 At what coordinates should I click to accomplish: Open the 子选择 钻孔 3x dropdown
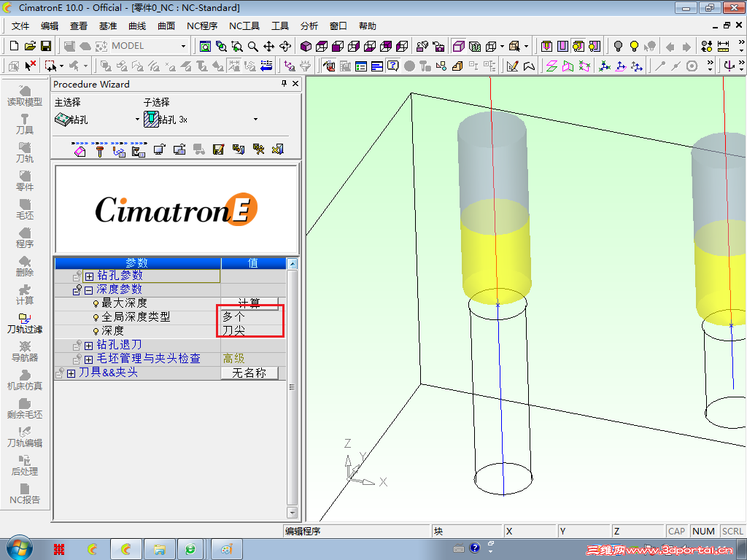(x=255, y=120)
